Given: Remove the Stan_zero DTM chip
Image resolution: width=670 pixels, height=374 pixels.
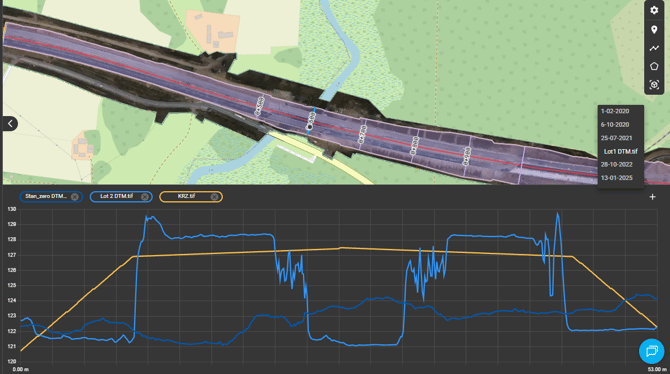Looking at the screenshot, I should [75, 197].
